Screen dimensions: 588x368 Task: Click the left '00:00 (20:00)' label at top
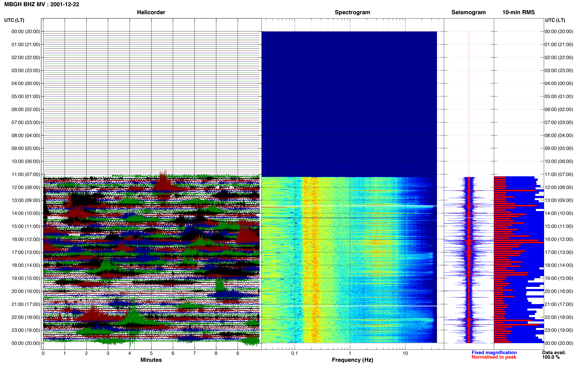coord(26,31)
